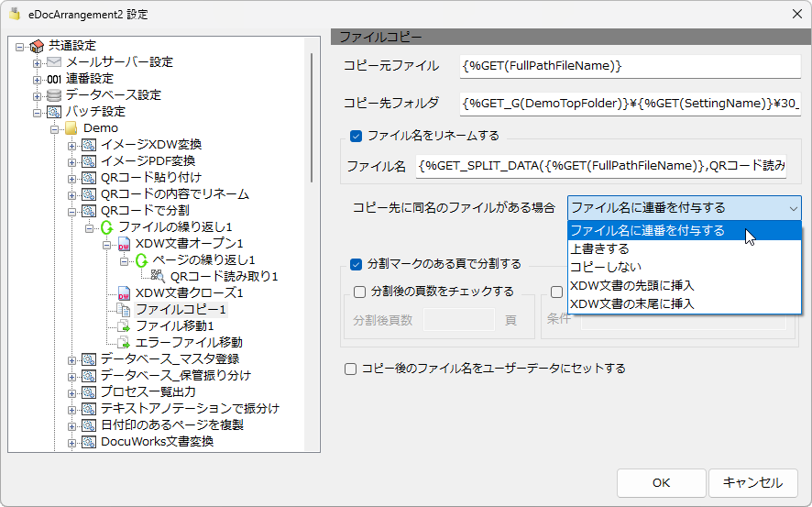This screenshot has height=507, width=812.
Task: Uncheck ファイル名をリネームする checkbox
Action: [x=356, y=137]
